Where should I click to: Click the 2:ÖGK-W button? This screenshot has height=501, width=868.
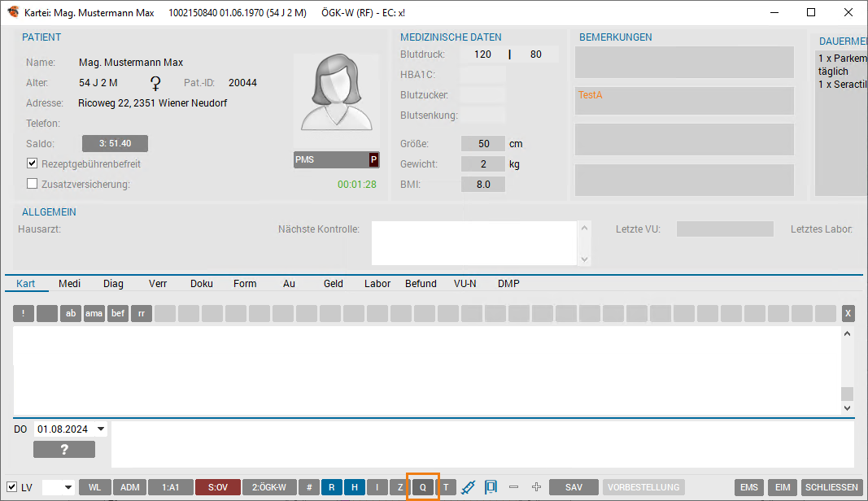point(269,487)
